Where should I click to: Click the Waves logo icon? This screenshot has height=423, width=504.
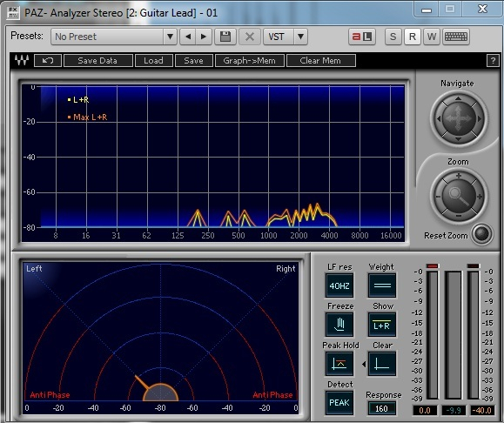22,60
